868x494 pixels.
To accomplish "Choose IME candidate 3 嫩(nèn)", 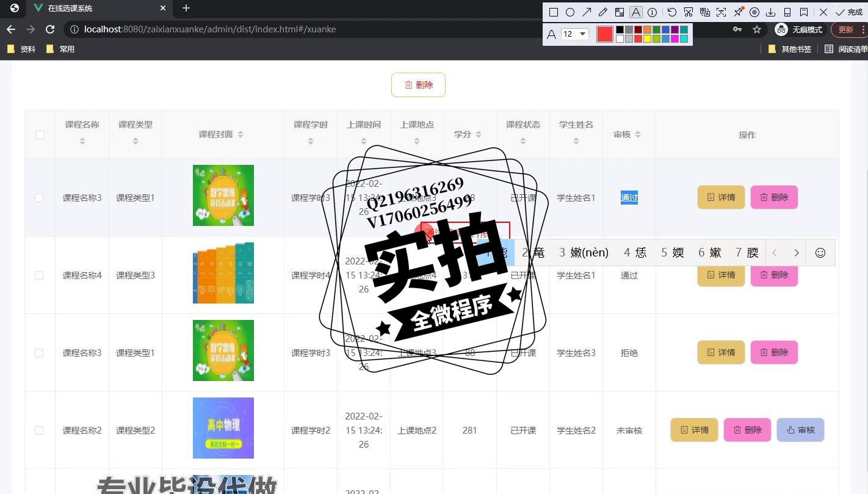I will 584,252.
